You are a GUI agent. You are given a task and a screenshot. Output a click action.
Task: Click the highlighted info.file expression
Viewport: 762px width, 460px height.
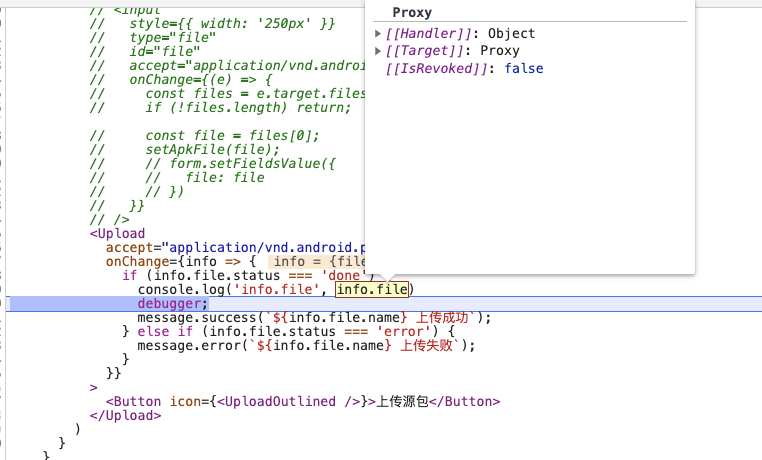pyautogui.click(x=372, y=290)
